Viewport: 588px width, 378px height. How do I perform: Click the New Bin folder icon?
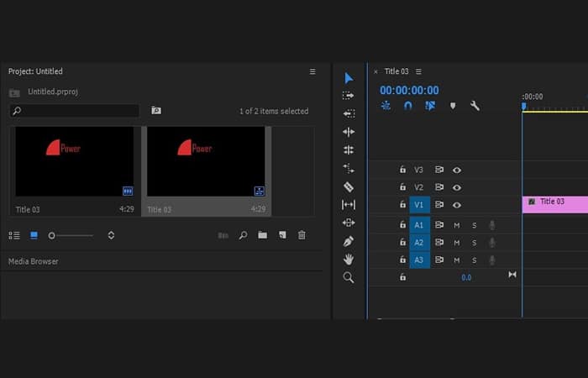tap(262, 235)
